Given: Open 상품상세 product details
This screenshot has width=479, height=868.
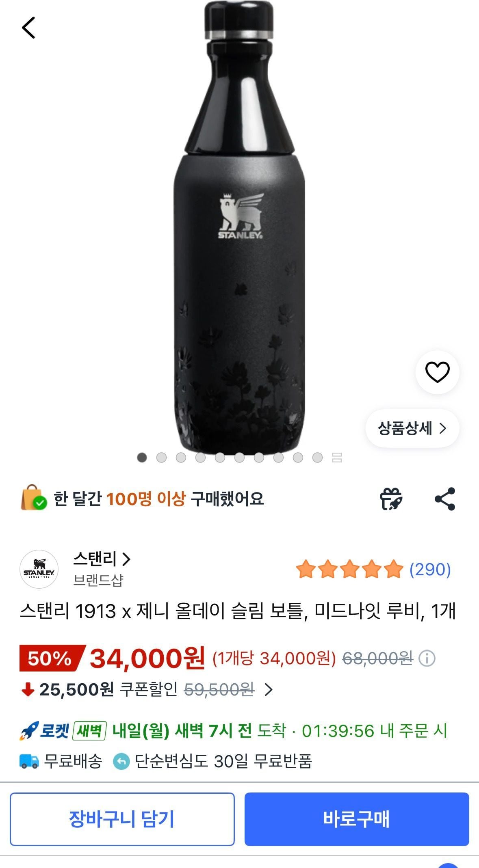Looking at the screenshot, I should [412, 428].
